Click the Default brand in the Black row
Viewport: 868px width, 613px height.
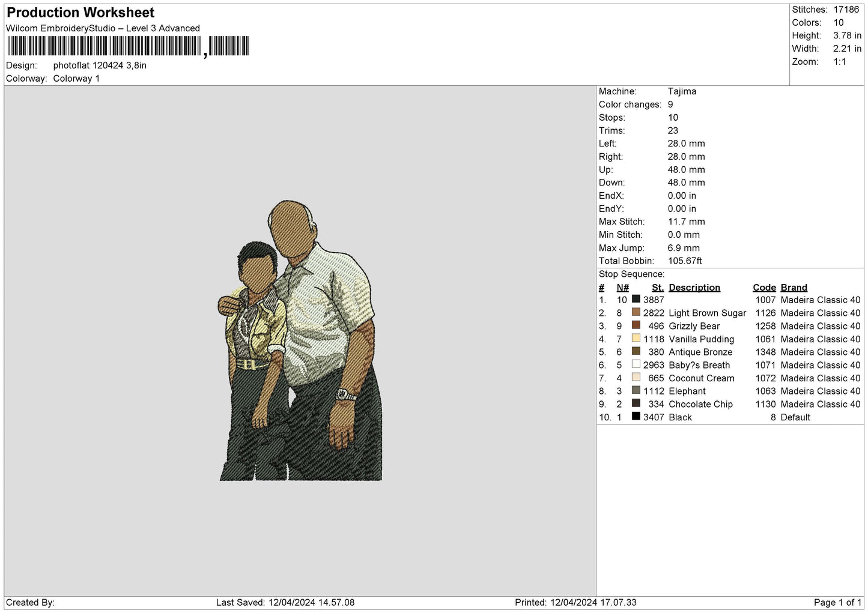[x=795, y=417]
